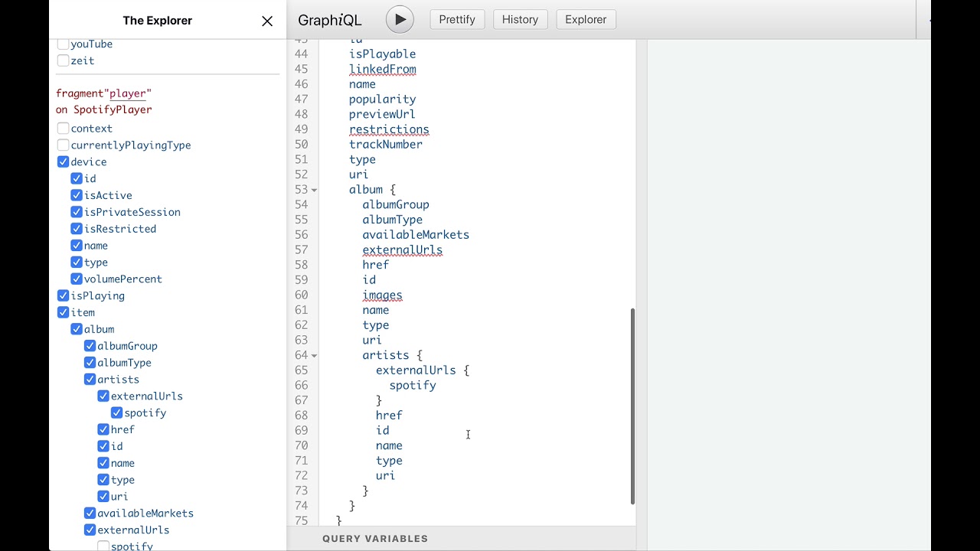
Task: Uncheck href under artists
Action: click(x=103, y=430)
